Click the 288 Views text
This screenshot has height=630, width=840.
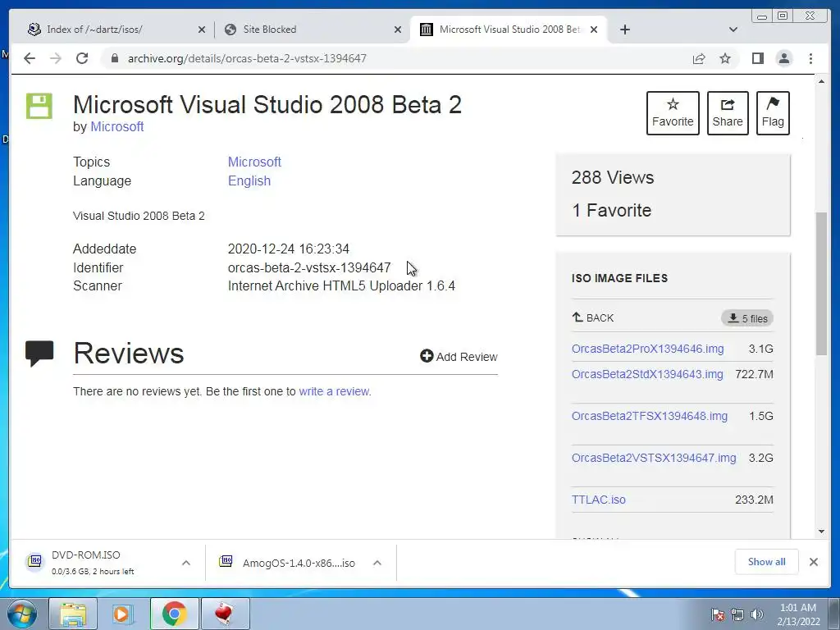click(612, 178)
